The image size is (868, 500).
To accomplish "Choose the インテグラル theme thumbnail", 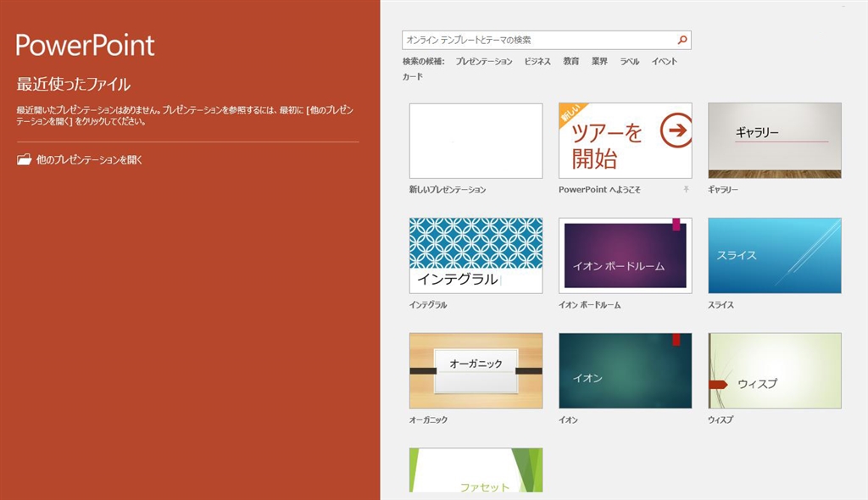I will [x=476, y=255].
